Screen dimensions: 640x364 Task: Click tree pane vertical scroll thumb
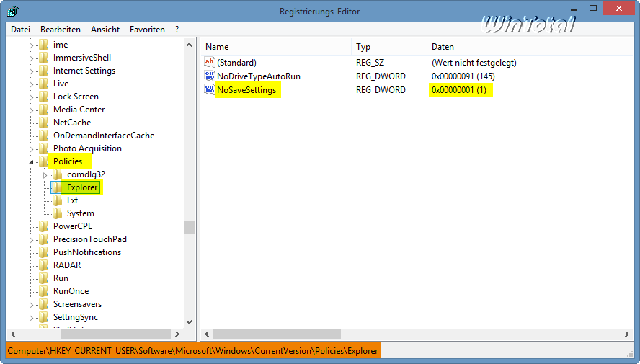tap(189, 227)
